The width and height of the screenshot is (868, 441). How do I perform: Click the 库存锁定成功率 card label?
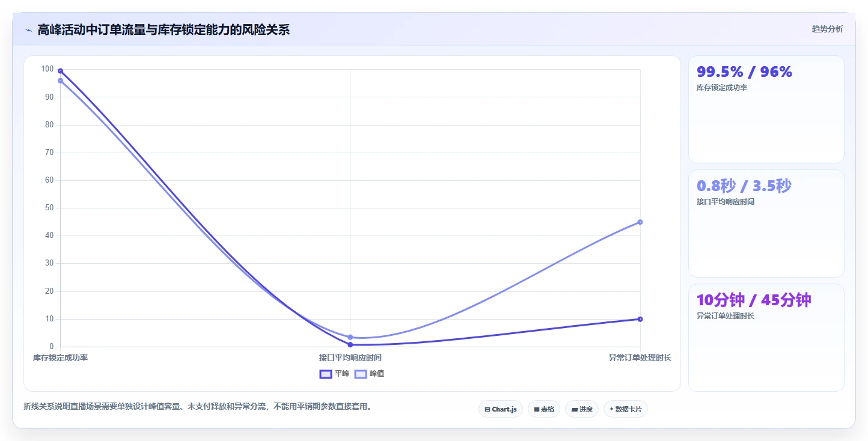(x=722, y=88)
